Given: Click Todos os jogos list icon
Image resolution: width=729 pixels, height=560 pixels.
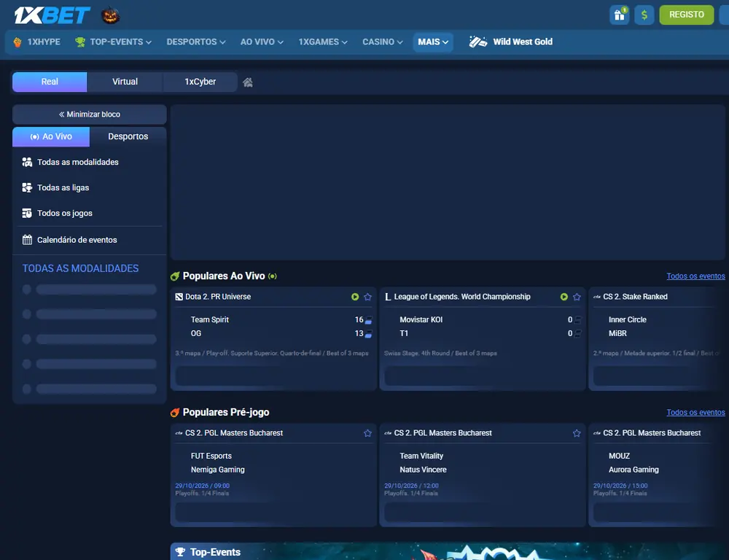Looking at the screenshot, I should click(x=27, y=213).
